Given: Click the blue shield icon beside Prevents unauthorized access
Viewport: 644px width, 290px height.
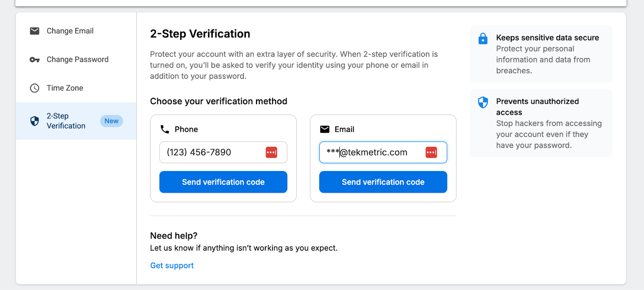Looking at the screenshot, I should (x=483, y=102).
